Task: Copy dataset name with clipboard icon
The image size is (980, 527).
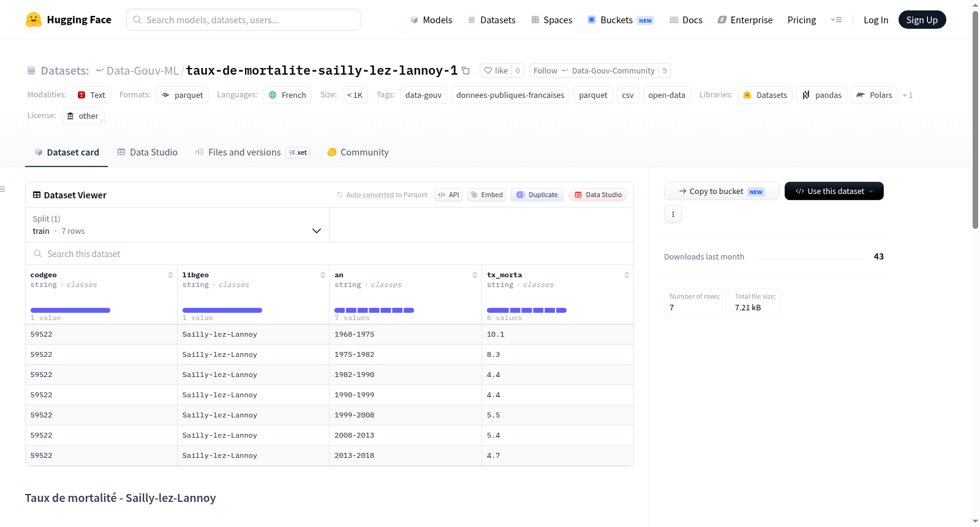Action: [x=466, y=70]
